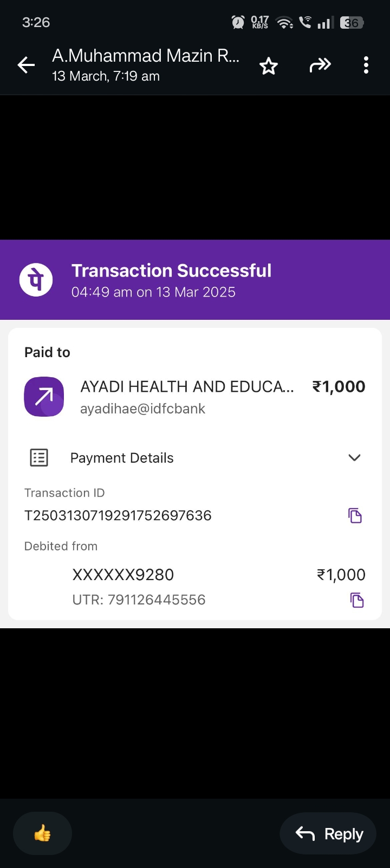Viewport: 390px width, 868px height.
Task: Tap the XXXXXX9280 debited account
Action: pyautogui.click(x=123, y=575)
